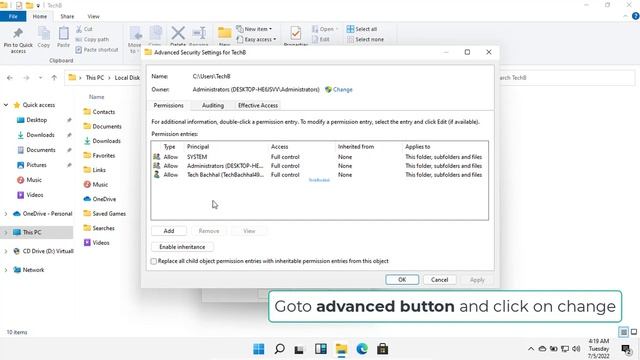Open recent locations dropdown arrow

[40, 78]
